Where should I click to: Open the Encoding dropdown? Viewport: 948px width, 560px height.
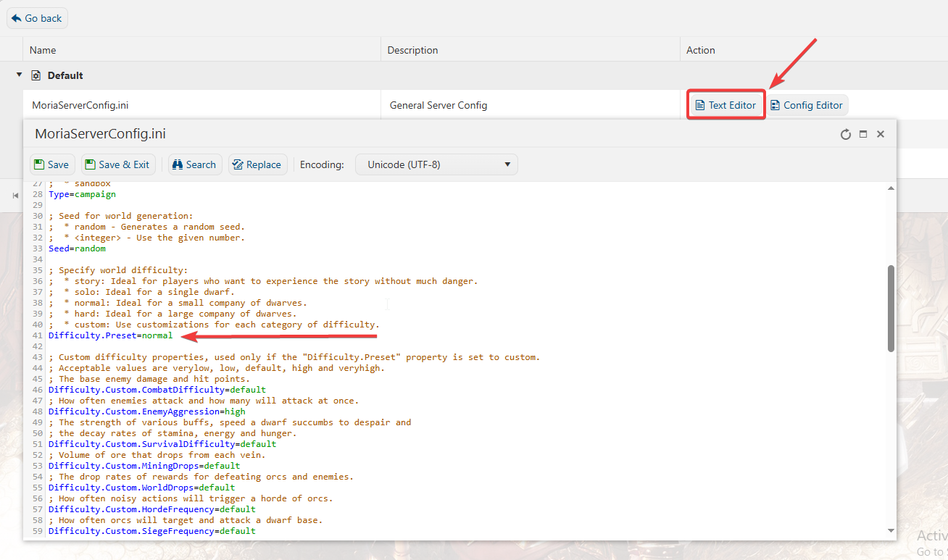tap(436, 164)
